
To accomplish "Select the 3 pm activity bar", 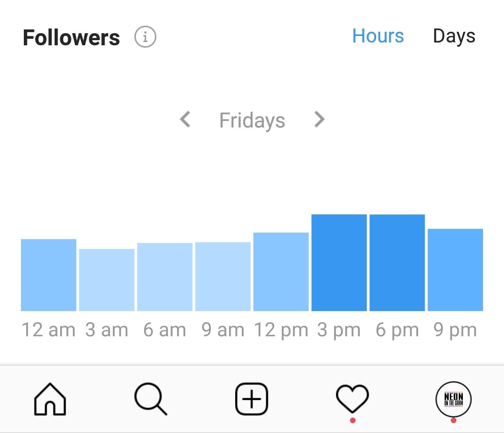I will (339, 262).
